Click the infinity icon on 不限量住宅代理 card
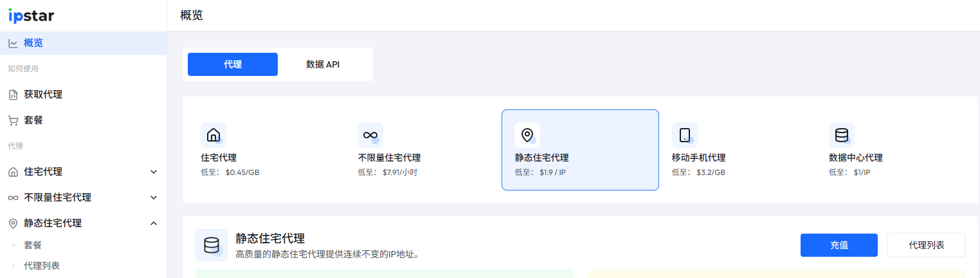Screen dimensions: 980x278 tap(370, 135)
